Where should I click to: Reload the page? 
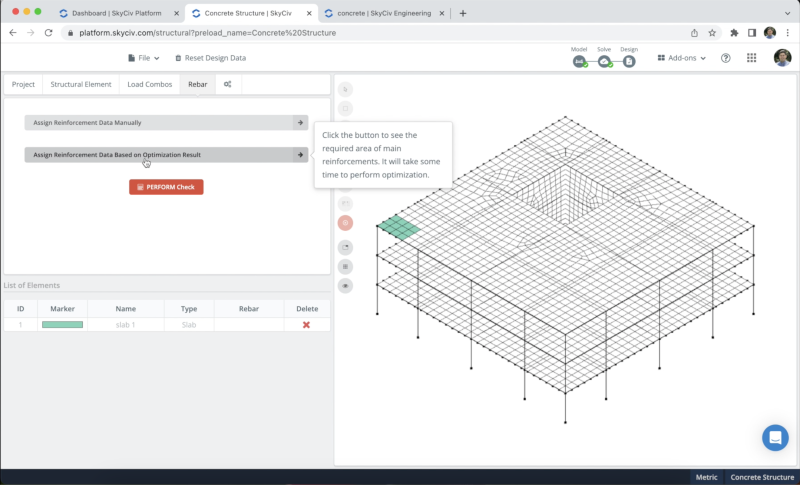[x=48, y=33]
